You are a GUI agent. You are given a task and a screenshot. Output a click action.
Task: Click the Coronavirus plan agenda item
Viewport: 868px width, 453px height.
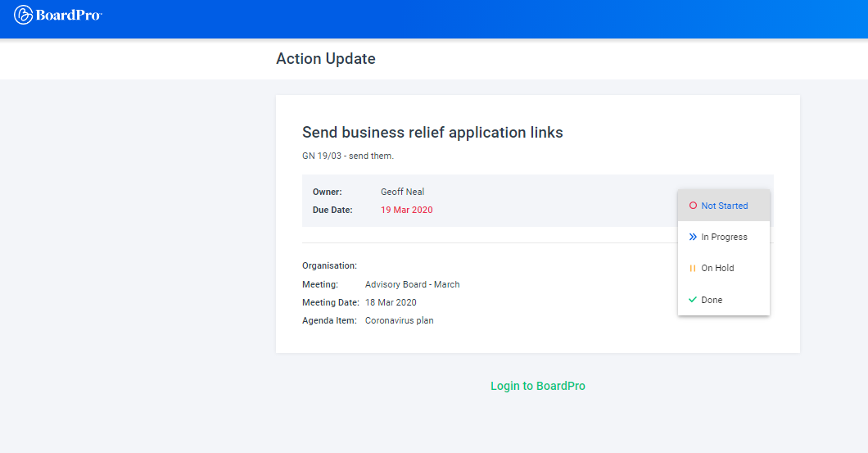tap(399, 320)
